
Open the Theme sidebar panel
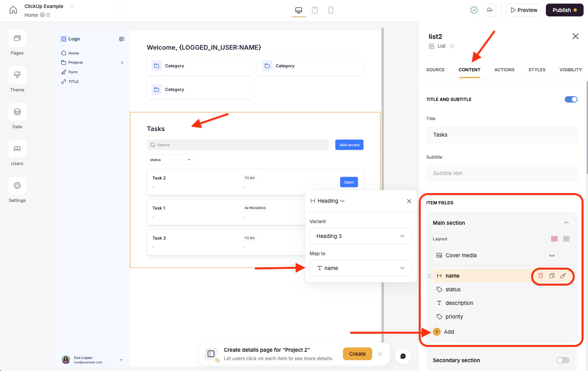pos(17,75)
